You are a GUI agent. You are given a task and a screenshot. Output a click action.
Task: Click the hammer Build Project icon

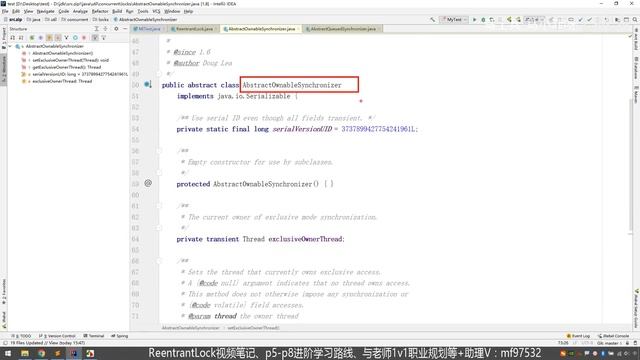(432, 20)
